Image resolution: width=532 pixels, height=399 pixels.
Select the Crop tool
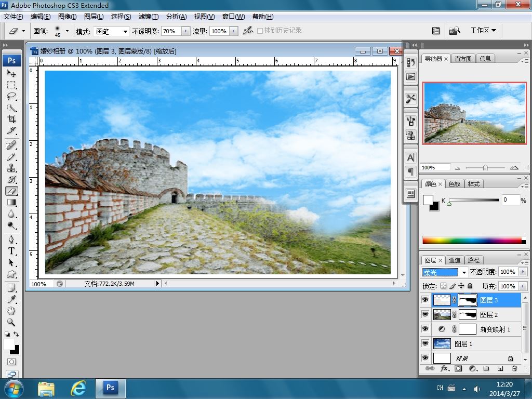[x=11, y=119]
